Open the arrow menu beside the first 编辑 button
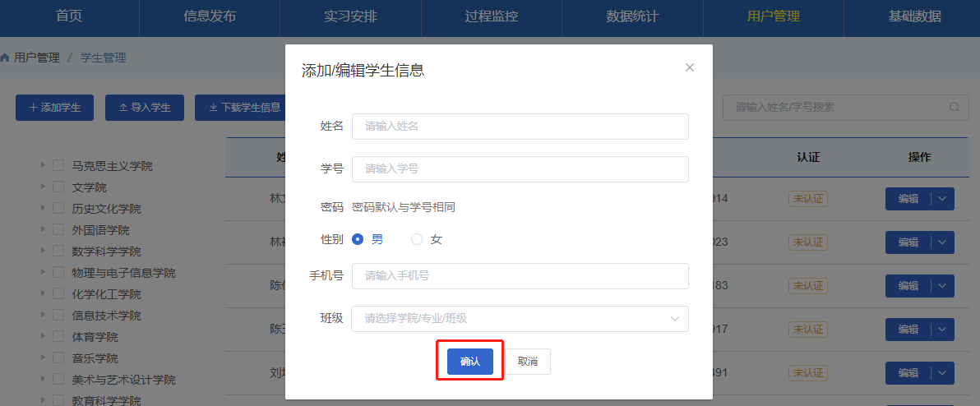The width and height of the screenshot is (980, 406). (942, 199)
